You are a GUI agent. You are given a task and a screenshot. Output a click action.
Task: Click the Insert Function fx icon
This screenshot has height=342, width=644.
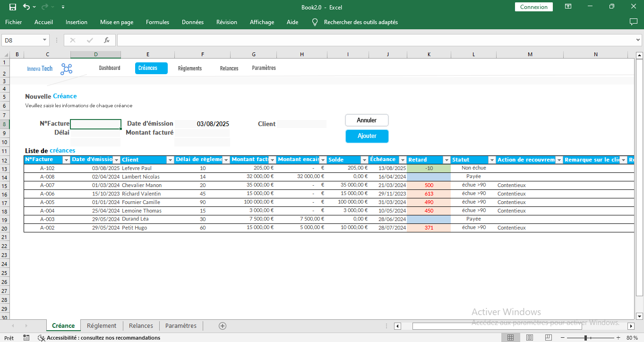coord(107,40)
